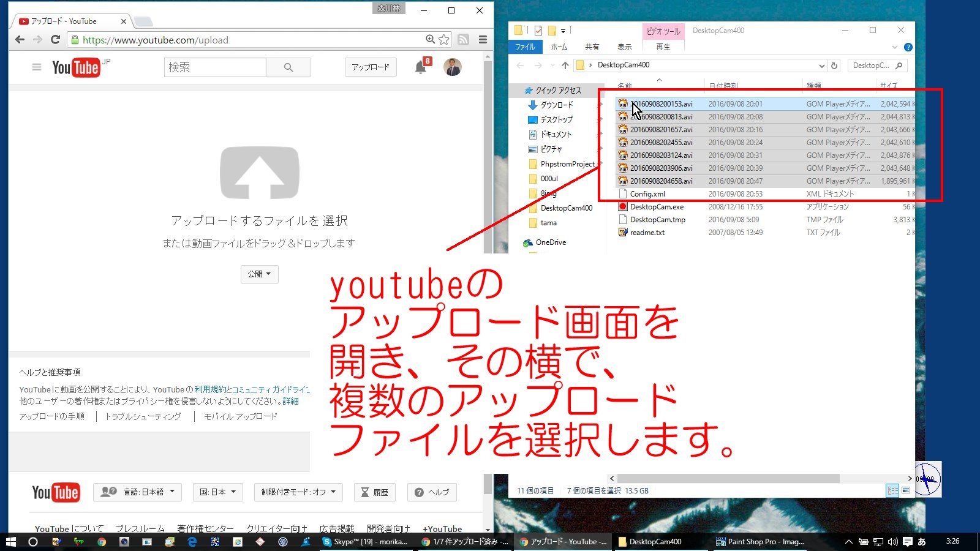The width and height of the screenshot is (980, 551).
Task: Open トラブルシューティング link
Action: click(143, 416)
